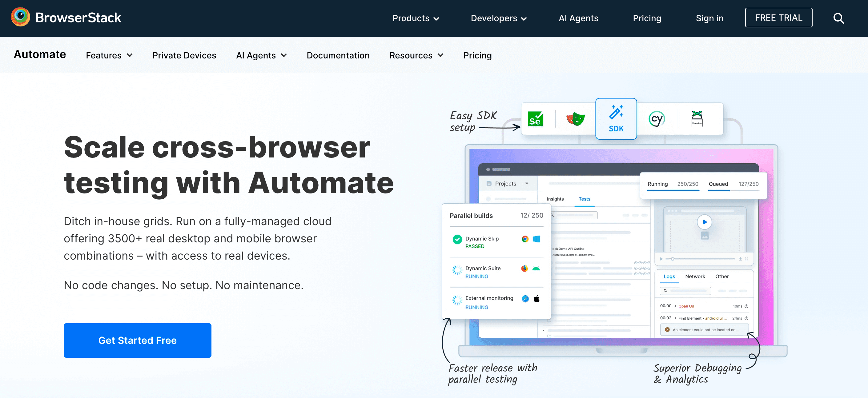Expand the Resources menu
Viewport: 868px width, 398px height.
tap(416, 55)
